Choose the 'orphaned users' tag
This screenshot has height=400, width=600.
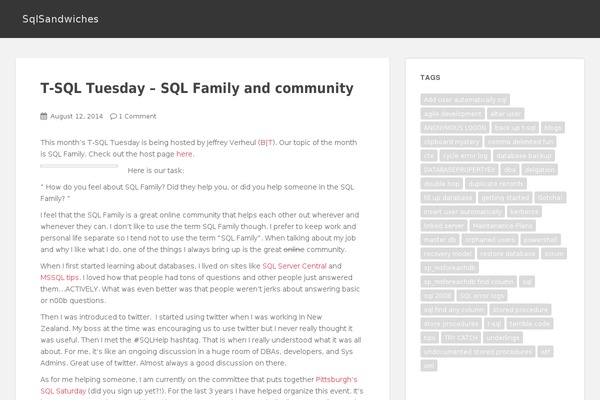(490, 240)
